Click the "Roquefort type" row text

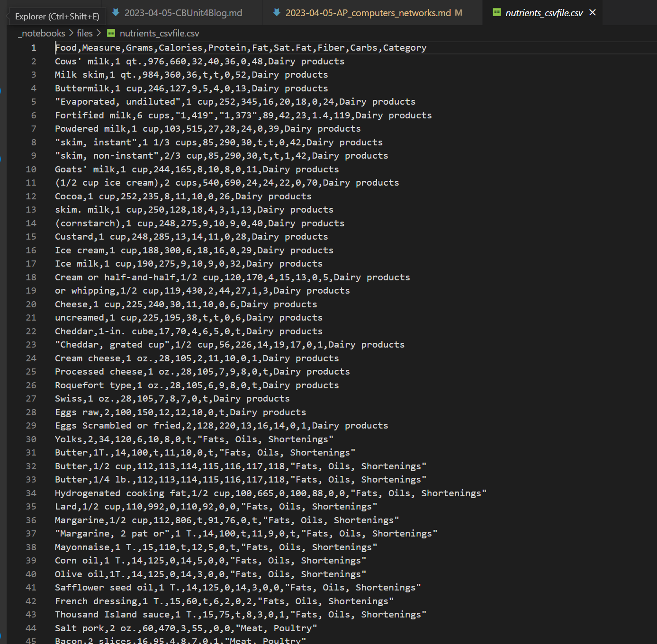tap(197, 385)
